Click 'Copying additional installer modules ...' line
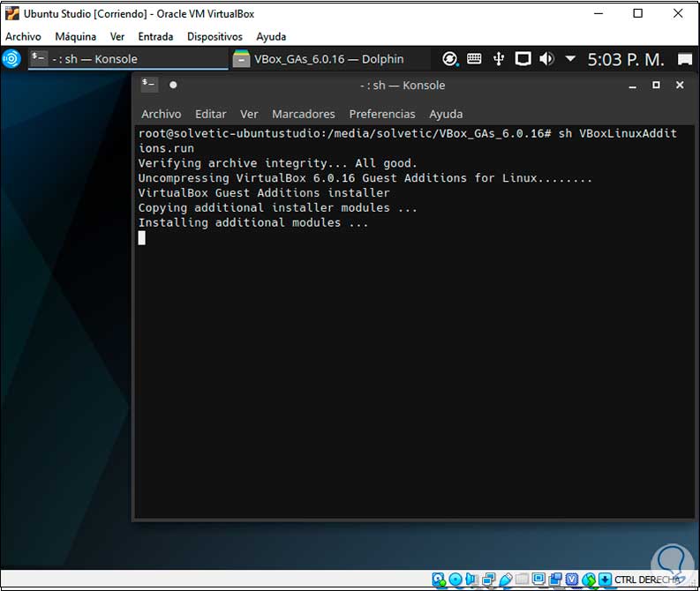The image size is (700, 591). (277, 208)
